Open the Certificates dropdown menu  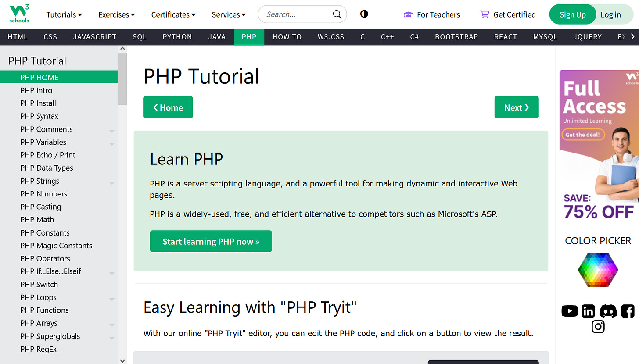click(x=173, y=14)
